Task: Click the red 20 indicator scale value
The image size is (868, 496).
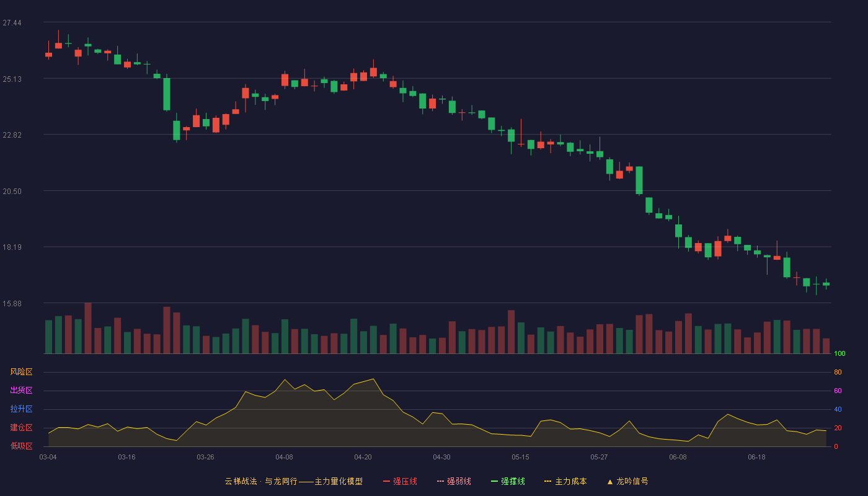Action: (x=838, y=428)
